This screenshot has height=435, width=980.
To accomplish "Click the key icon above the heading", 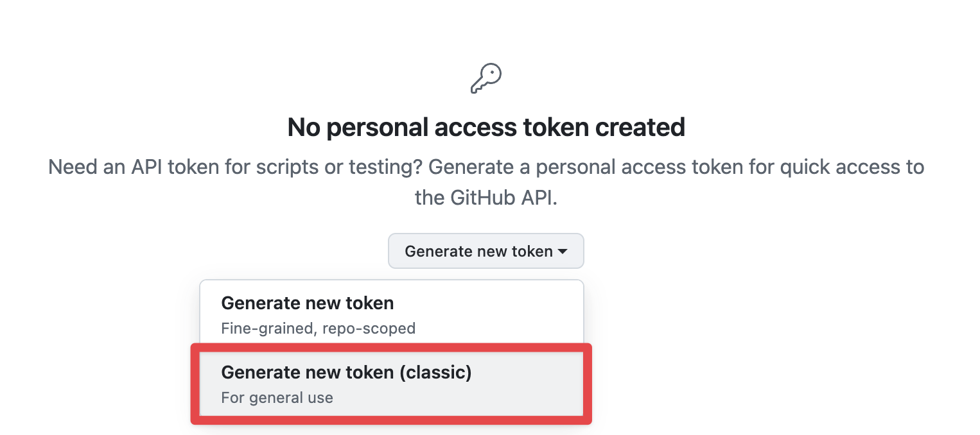I will (486, 78).
